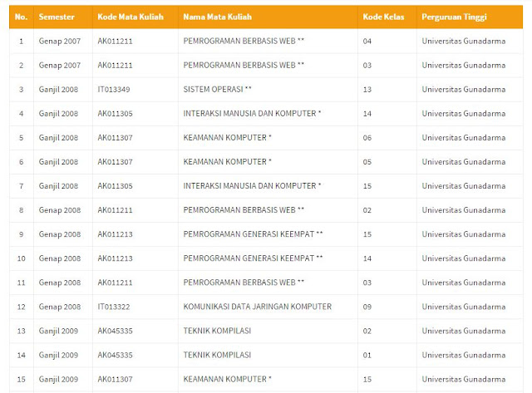This screenshot has width=532, height=393.
Task: Select INTERAKSI MANUSIA DAN KOMPUTER in row 4
Action: point(249,114)
